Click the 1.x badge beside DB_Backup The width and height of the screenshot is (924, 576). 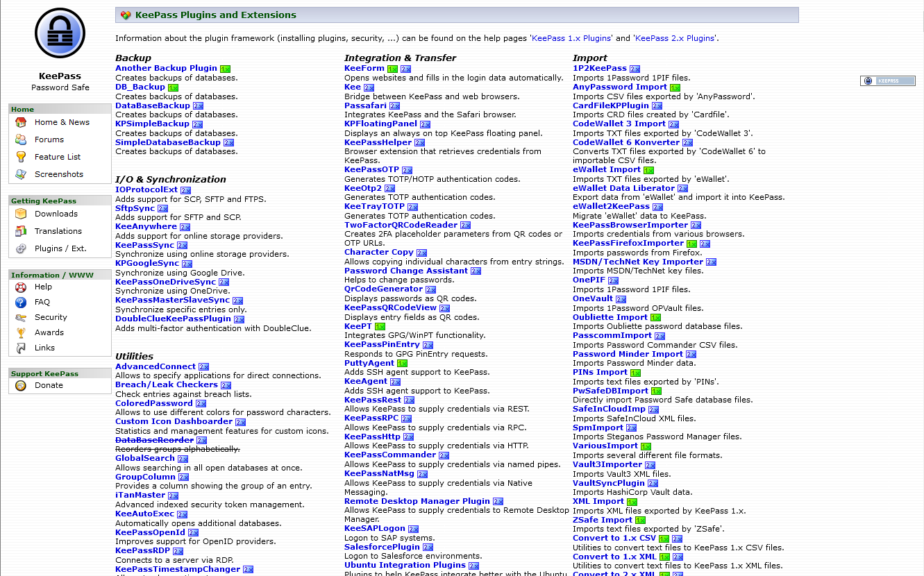173,87
